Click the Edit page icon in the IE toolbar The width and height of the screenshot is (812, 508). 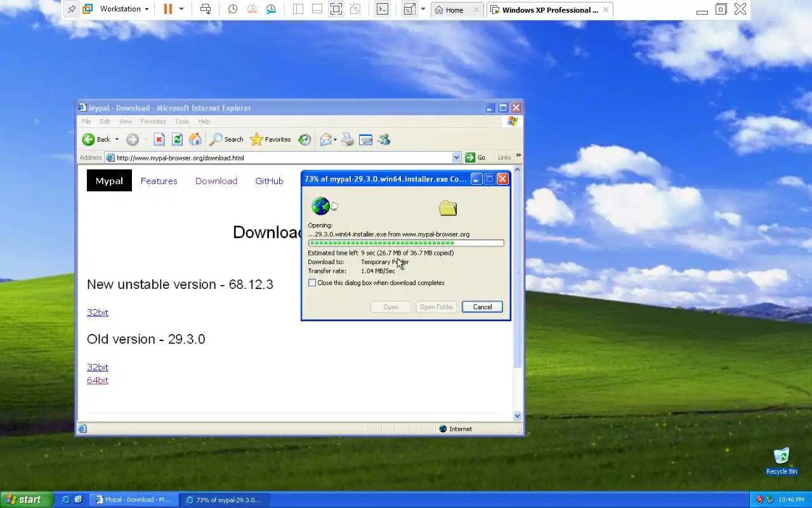[x=365, y=140]
